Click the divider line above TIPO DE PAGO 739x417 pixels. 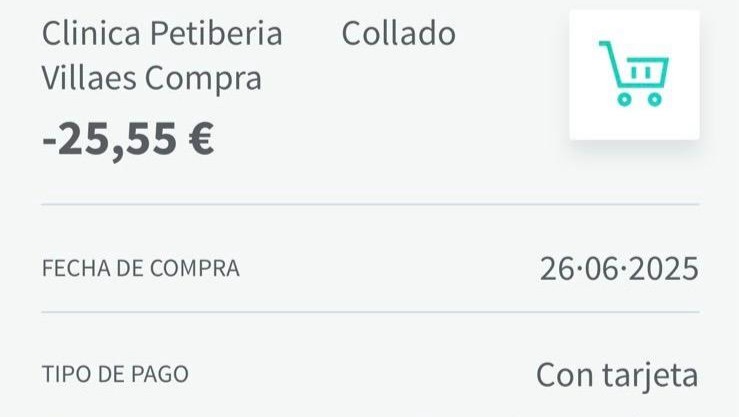click(x=370, y=312)
